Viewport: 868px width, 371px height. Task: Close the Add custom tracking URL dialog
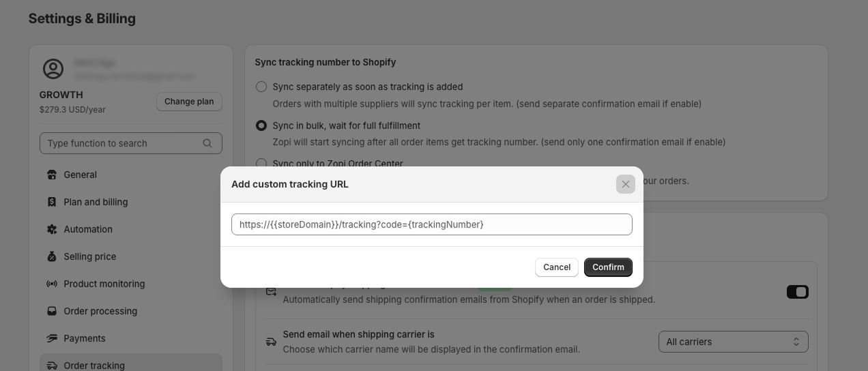coord(625,184)
